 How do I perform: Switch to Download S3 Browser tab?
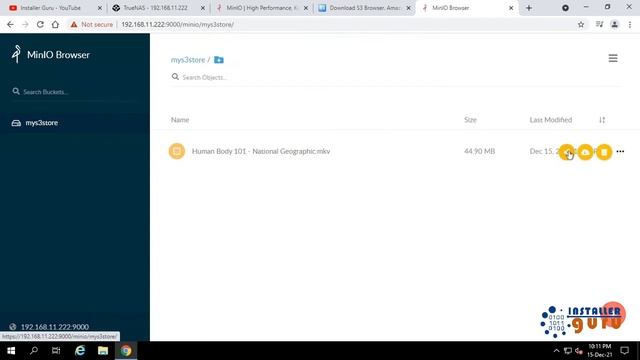click(x=364, y=8)
